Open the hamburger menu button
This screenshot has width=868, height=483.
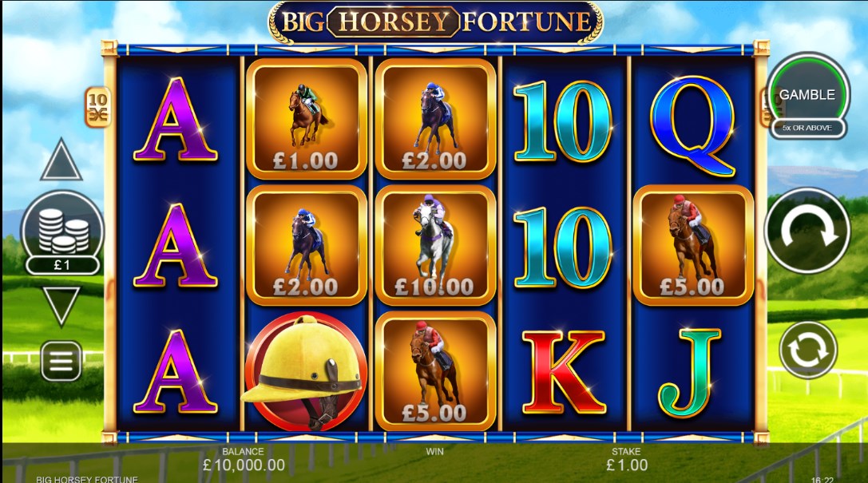[x=61, y=361]
